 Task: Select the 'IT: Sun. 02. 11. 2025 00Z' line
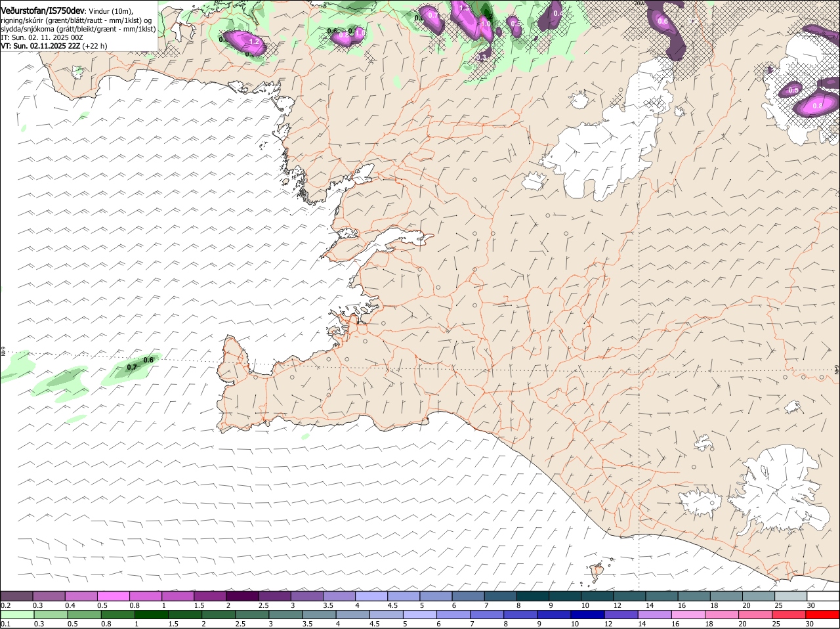41,37
